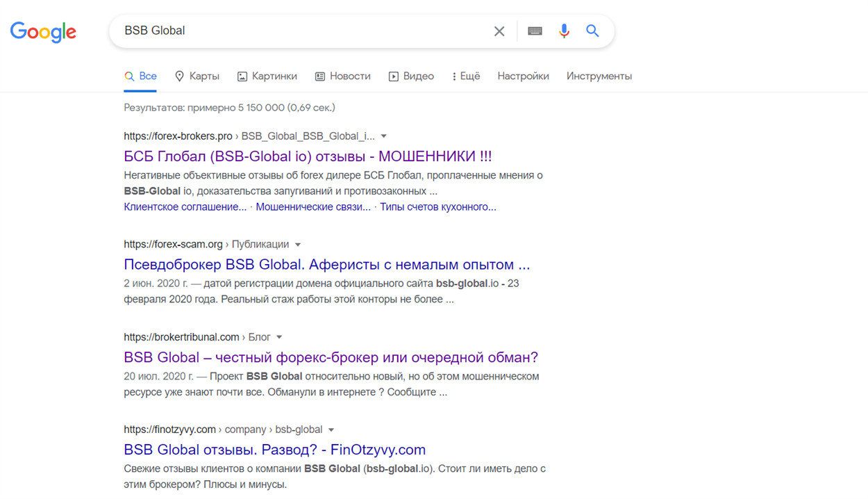Click the blue magnifier search button
Viewport: 868px width, 499px height.
tap(592, 31)
